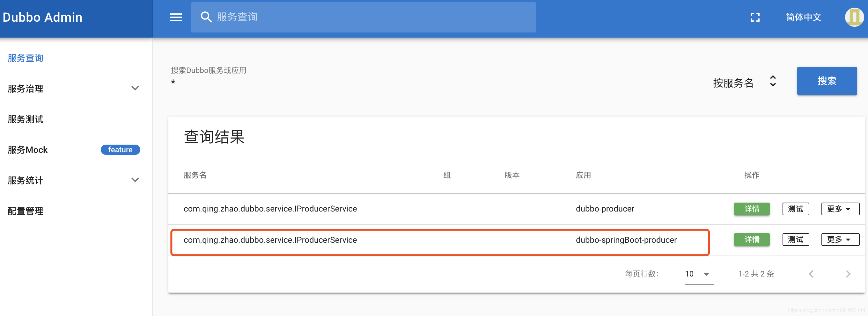This screenshot has height=316, width=868.
Task: Click 详情 for the dubbo-springBoot-producer row
Action: point(751,239)
